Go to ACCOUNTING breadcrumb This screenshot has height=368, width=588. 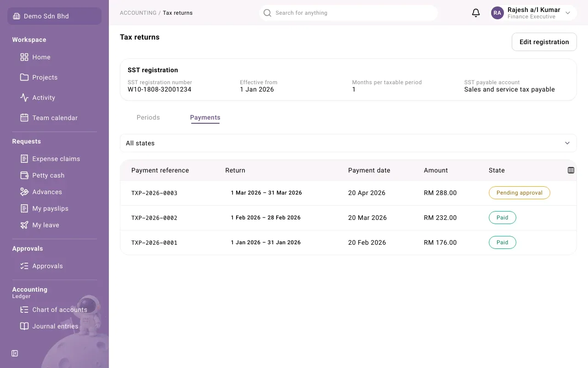pos(138,13)
